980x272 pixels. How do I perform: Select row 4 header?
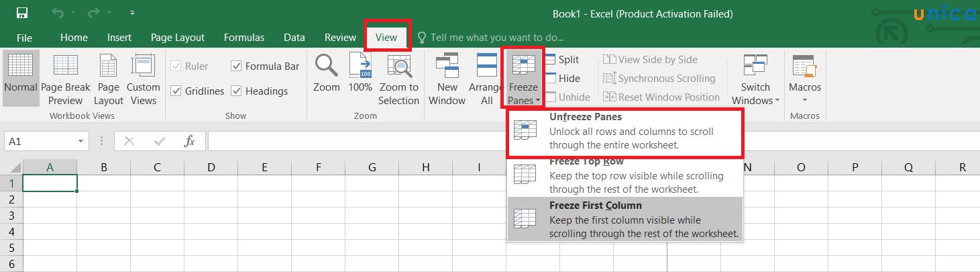click(x=11, y=231)
